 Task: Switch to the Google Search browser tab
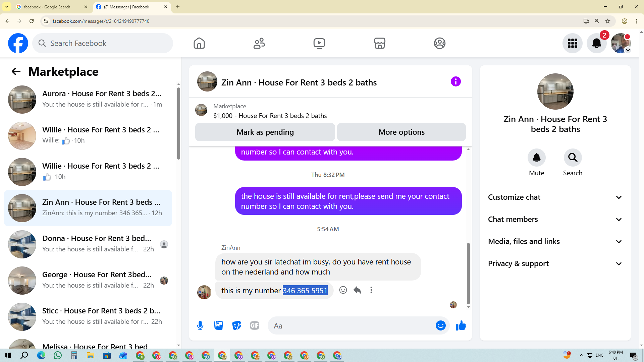47,7
